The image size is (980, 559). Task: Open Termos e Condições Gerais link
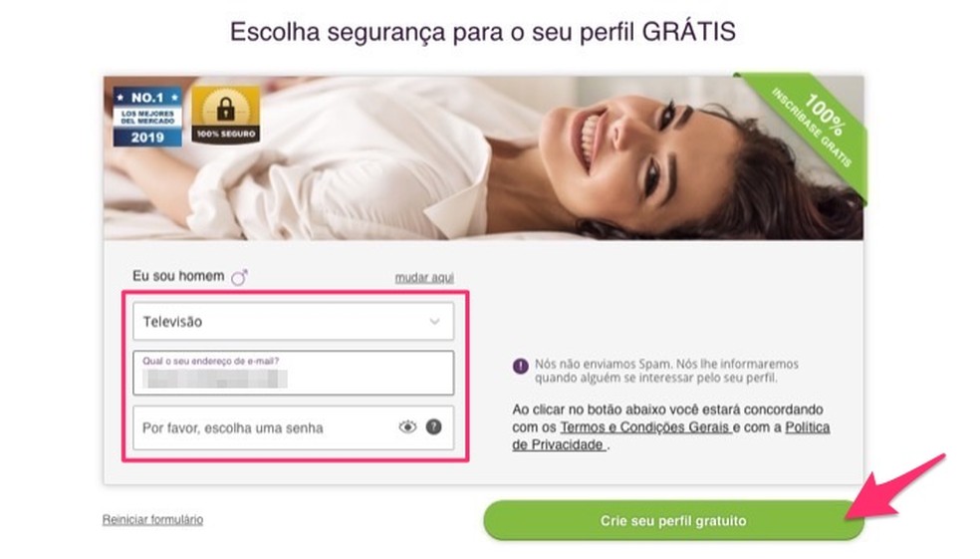pos(645,427)
